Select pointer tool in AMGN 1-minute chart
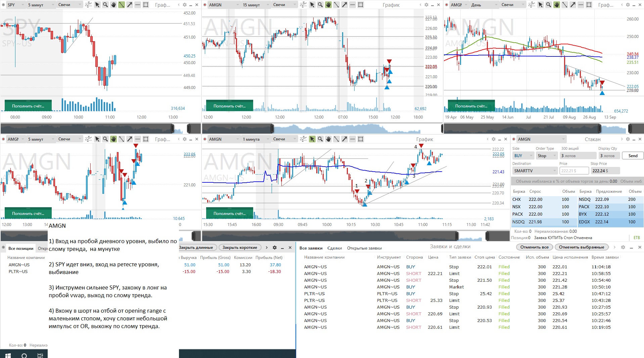This screenshot has width=644, height=358. (312, 139)
